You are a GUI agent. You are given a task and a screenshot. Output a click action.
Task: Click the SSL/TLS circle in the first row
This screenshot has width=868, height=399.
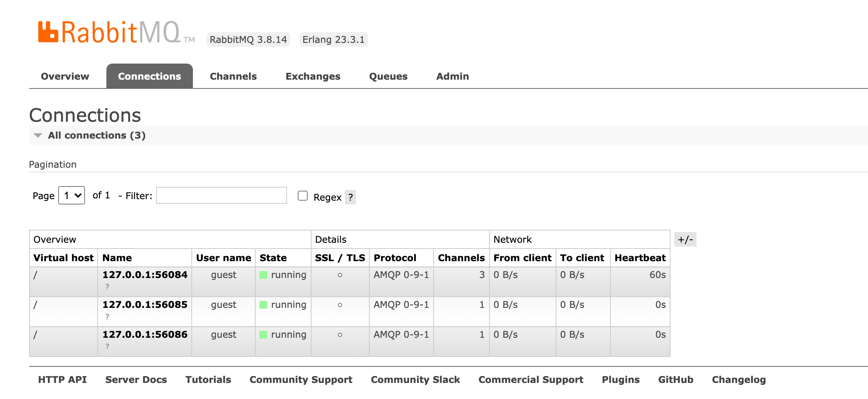point(340,275)
